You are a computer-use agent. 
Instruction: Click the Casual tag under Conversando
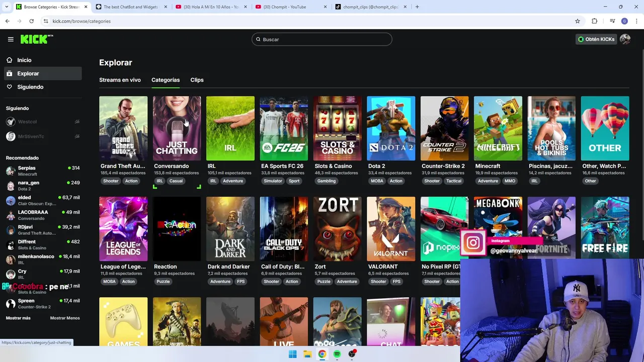(x=176, y=181)
